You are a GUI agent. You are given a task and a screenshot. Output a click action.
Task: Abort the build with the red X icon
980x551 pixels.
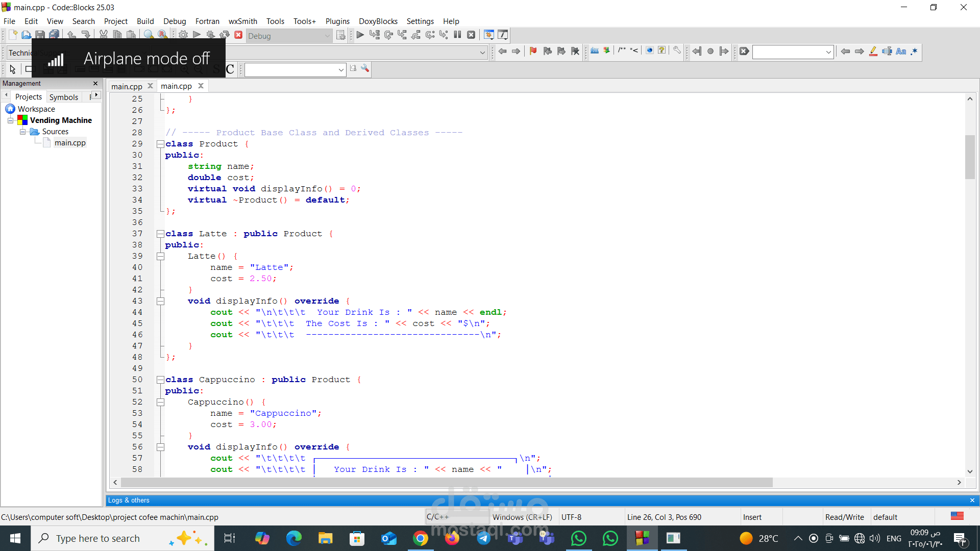click(238, 35)
